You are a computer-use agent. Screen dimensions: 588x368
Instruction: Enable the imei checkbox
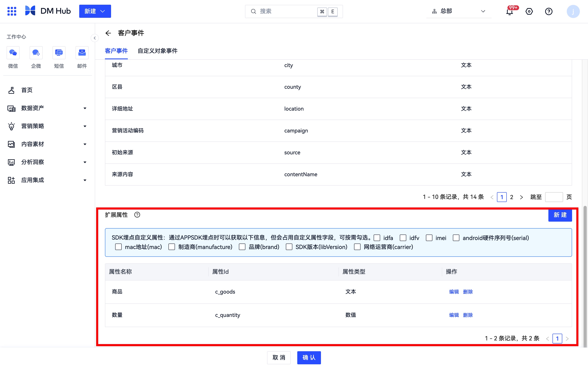429,238
